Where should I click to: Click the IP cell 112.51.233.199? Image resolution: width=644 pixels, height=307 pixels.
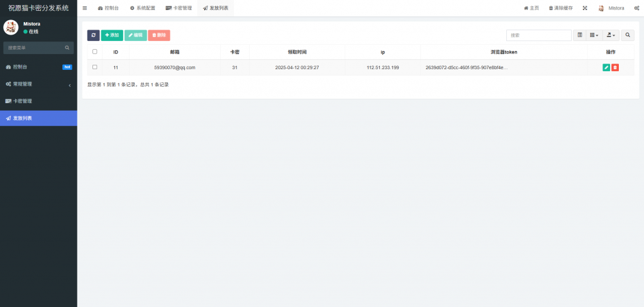[383, 67]
